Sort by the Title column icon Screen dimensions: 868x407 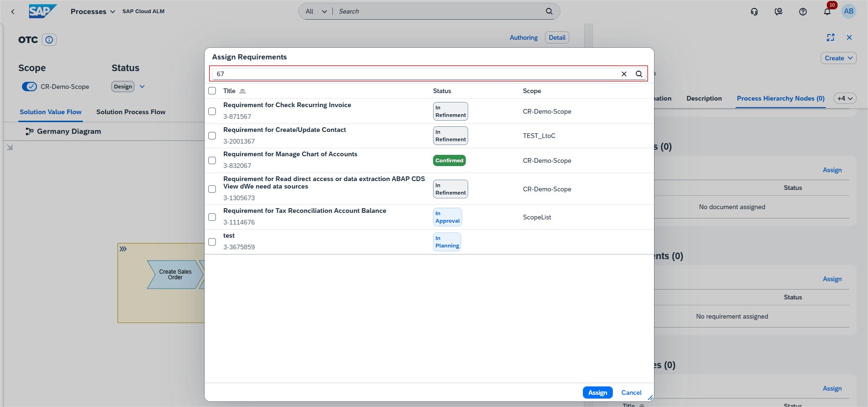click(243, 91)
